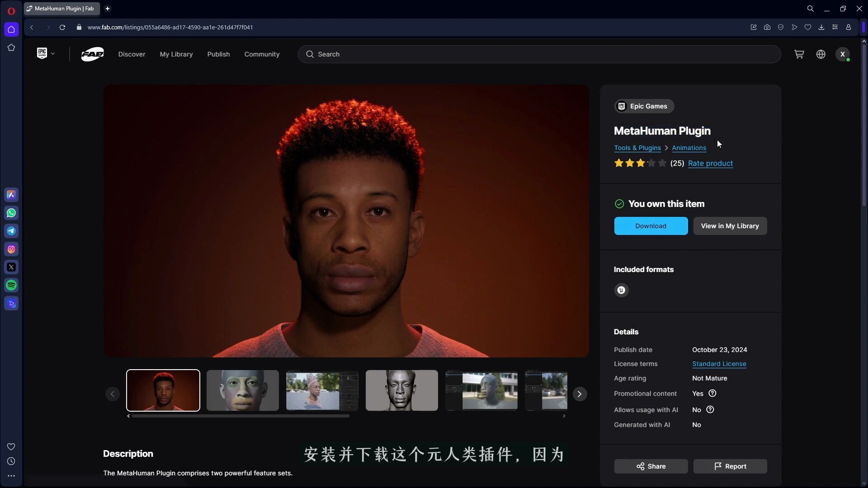Open Spotify in Opera sidebar
The width and height of the screenshot is (868, 488).
click(x=11, y=285)
